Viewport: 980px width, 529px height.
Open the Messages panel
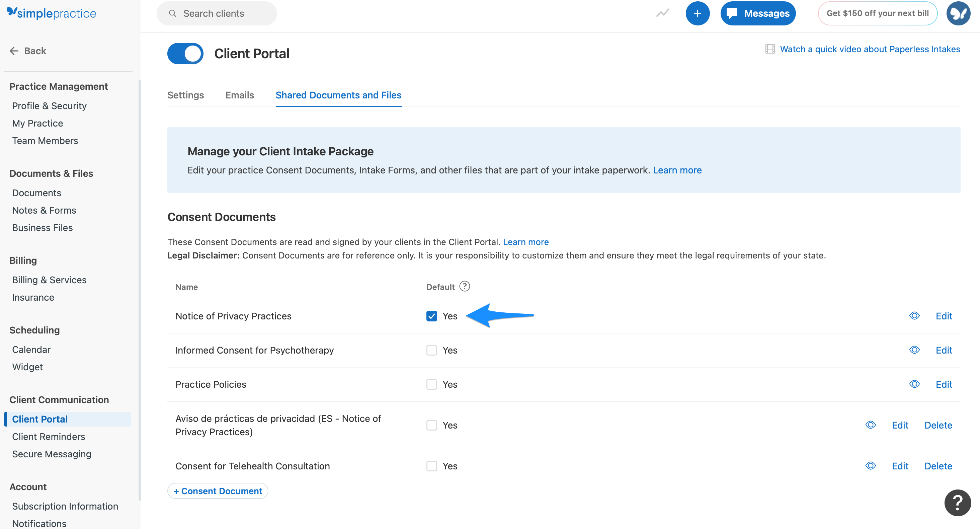tap(757, 13)
